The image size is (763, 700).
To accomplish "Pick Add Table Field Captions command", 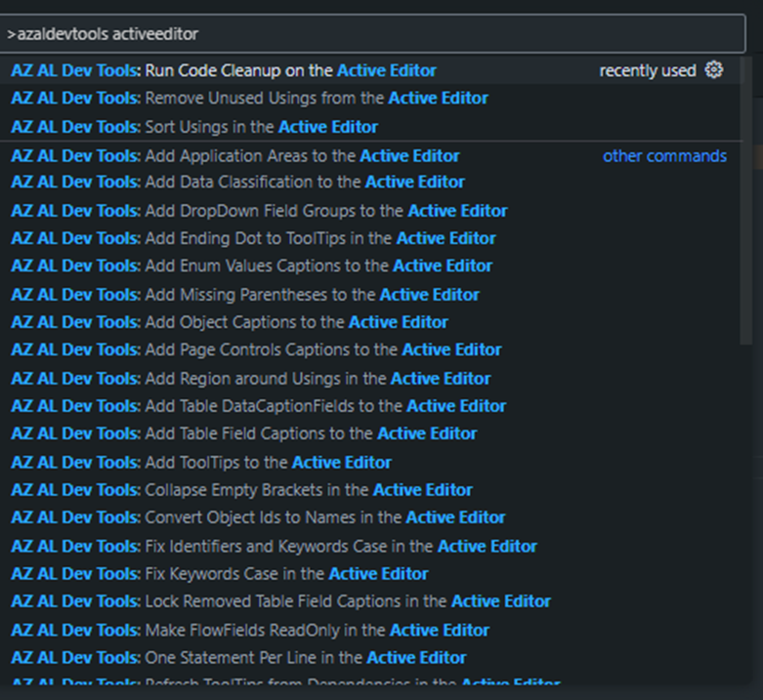I will coord(371,433).
